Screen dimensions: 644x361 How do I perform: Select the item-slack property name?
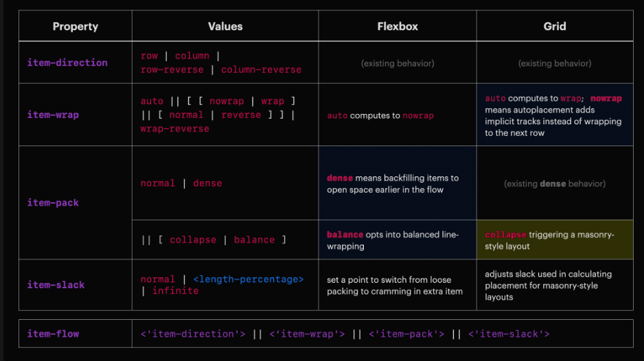click(x=56, y=285)
